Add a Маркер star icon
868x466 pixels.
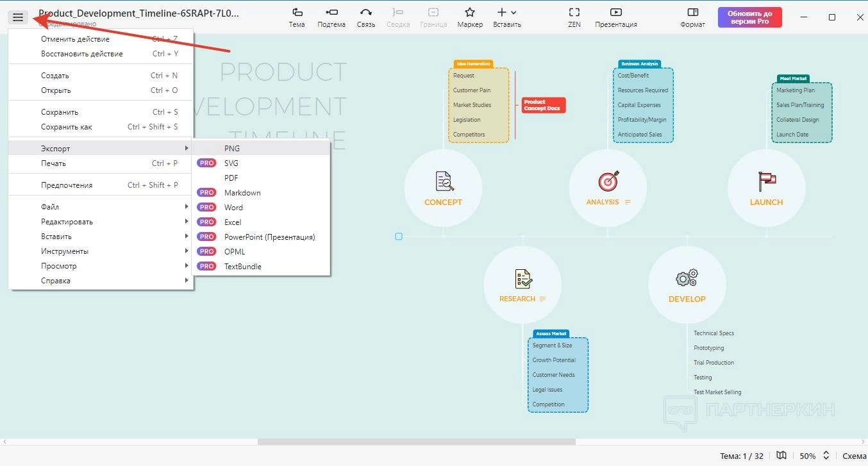point(470,17)
